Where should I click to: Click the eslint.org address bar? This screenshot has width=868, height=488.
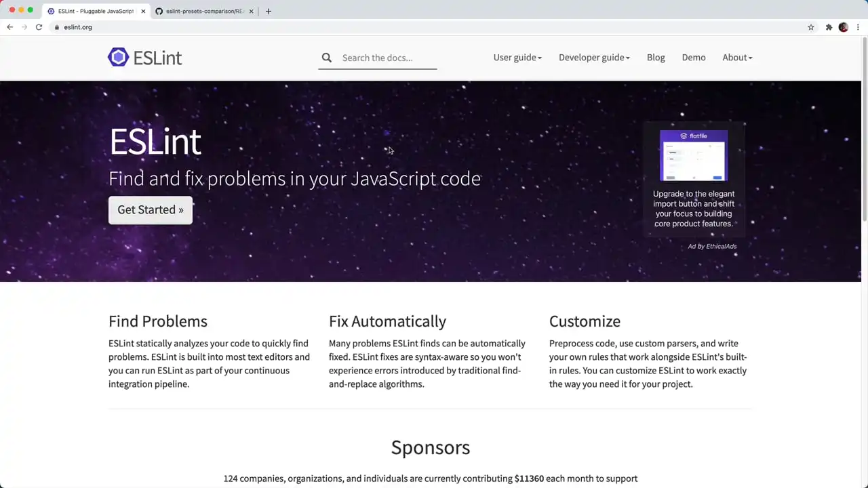pos(434,27)
